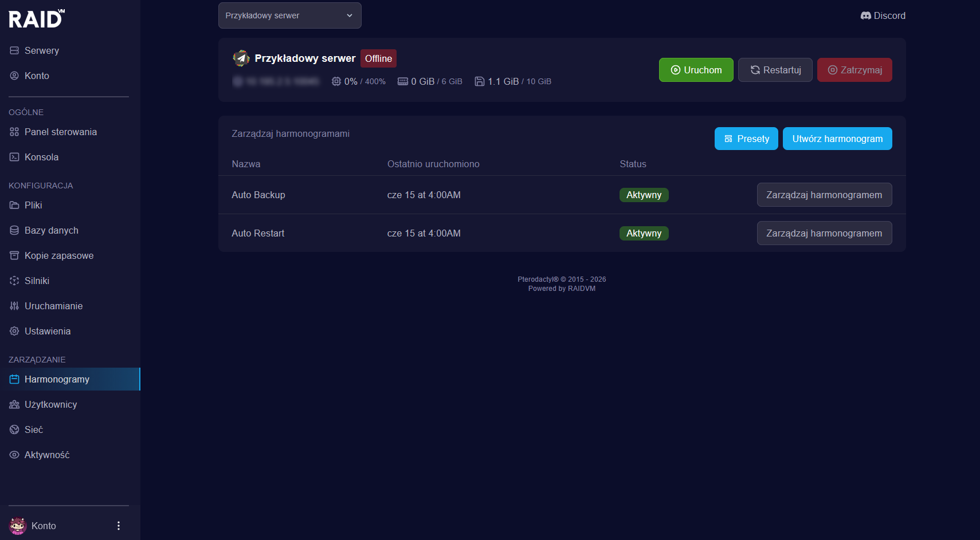Click the Discord logo icon
This screenshot has width=980, height=540.
[x=866, y=15]
